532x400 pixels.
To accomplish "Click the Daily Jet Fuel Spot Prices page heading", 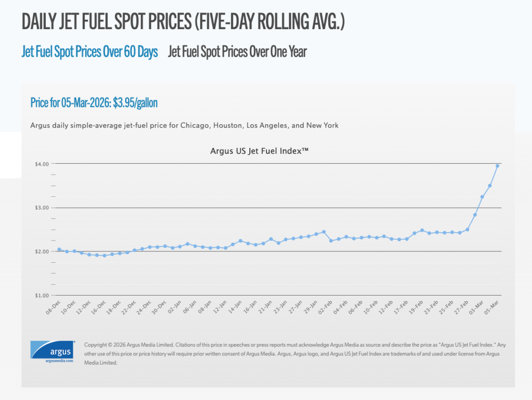I will (x=185, y=22).
